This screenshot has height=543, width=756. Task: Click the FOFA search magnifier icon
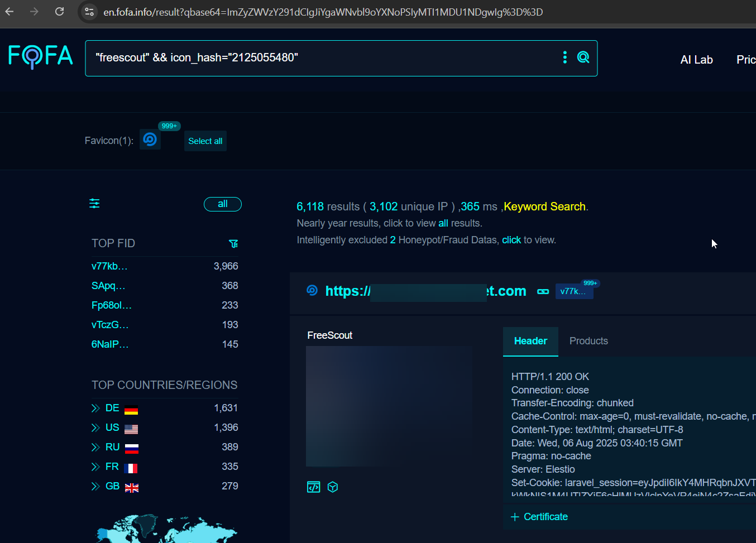pyautogui.click(x=583, y=57)
